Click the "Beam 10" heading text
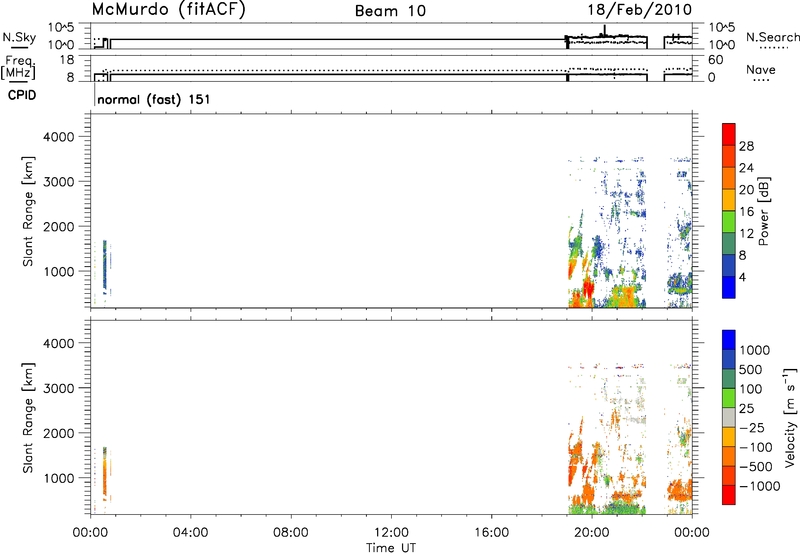This screenshot has height=554, width=800. (390, 11)
